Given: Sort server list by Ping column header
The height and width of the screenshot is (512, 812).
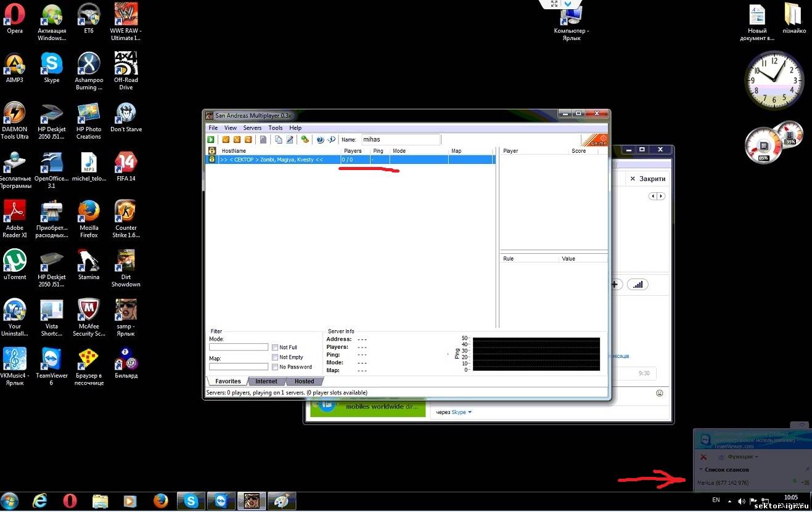Looking at the screenshot, I should [379, 151].
